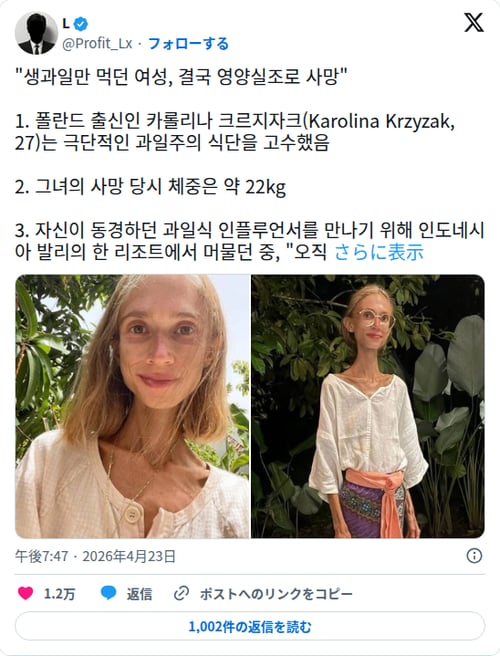Follow the account via フォローする
500x656 pixels.
188,44
